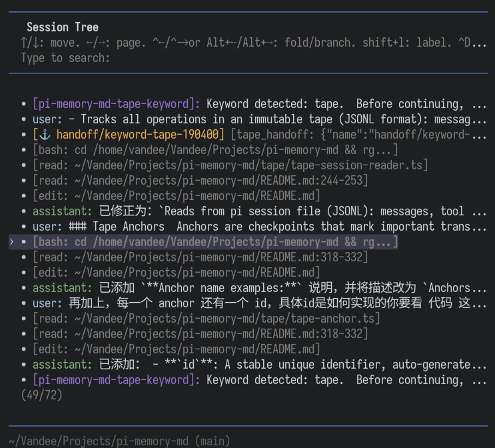Select the read README.md:244-253 row
Image resolution: width=495 pixels, height=448 pixels.
point(195,181)
